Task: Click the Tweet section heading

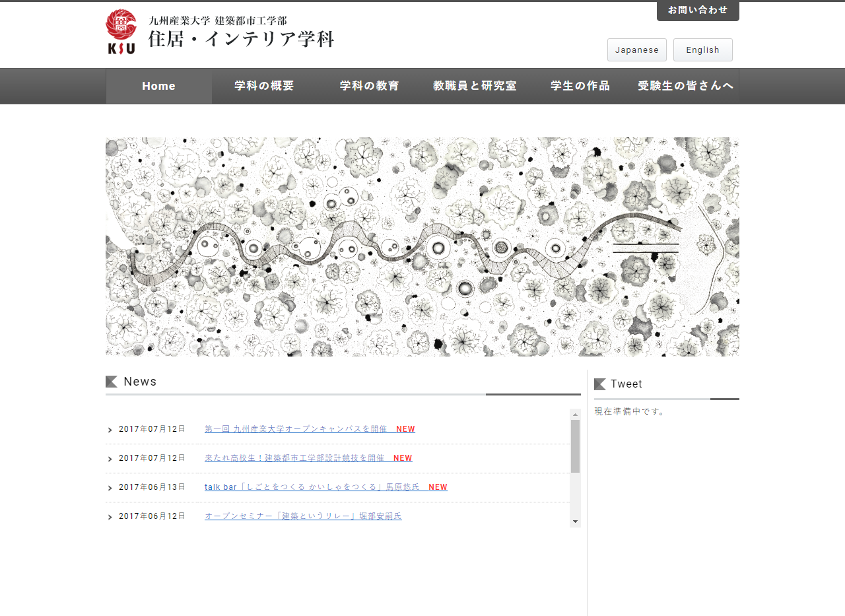Action: (626, 384)
